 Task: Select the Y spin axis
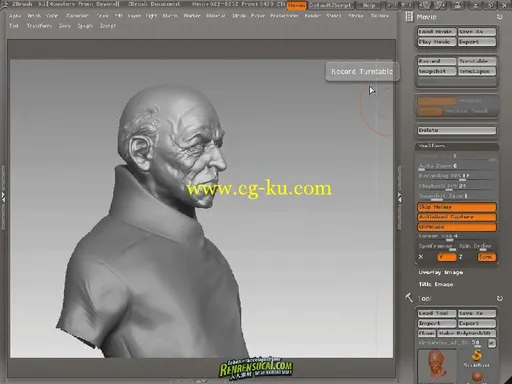(446, 257)
